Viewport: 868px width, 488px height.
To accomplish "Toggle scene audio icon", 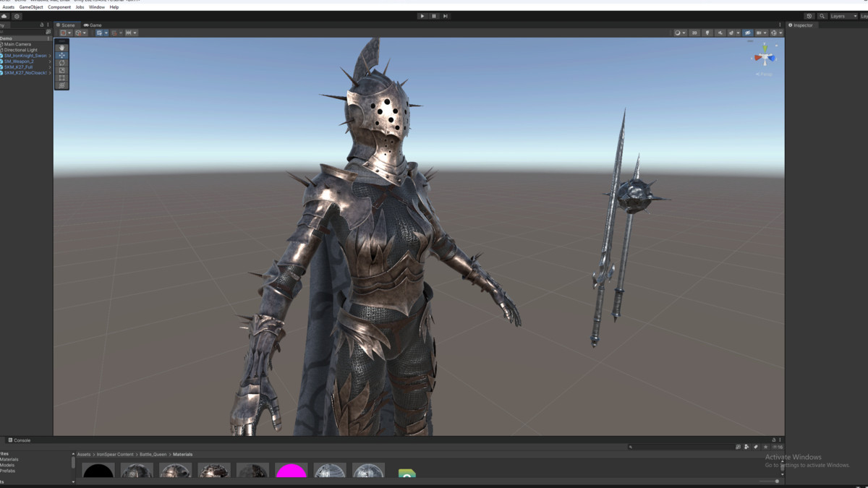I will (x=720, y=33).
